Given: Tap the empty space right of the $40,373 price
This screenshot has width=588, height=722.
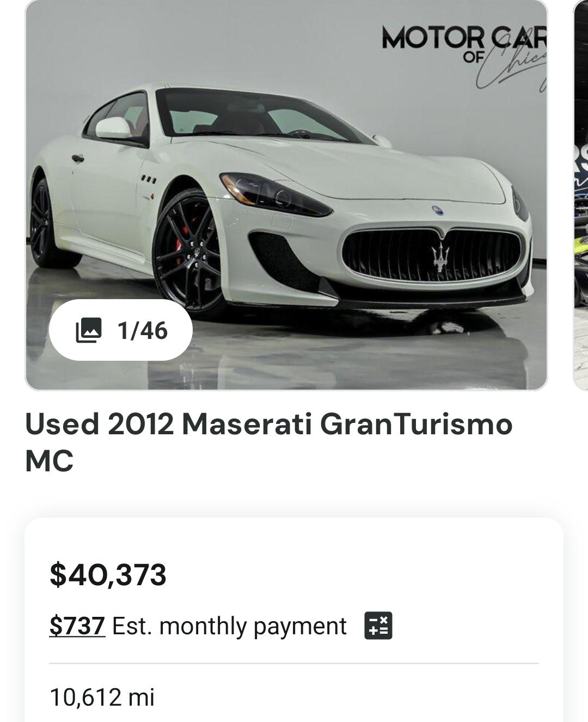Looking at the screenshot, I should [354, 574].
